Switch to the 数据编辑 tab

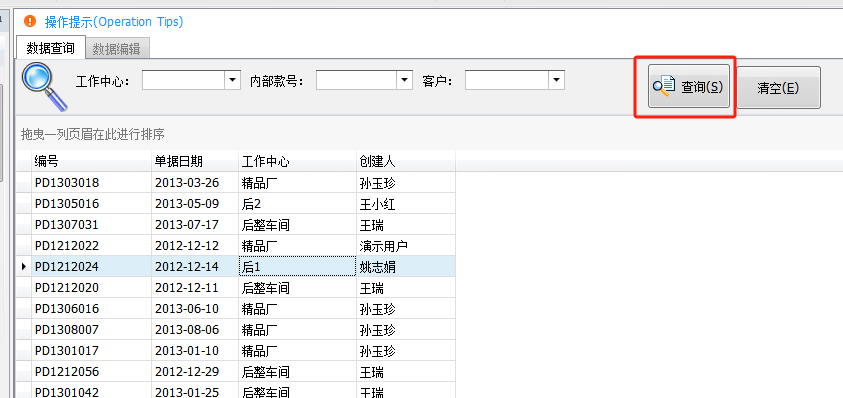point(117,49)
